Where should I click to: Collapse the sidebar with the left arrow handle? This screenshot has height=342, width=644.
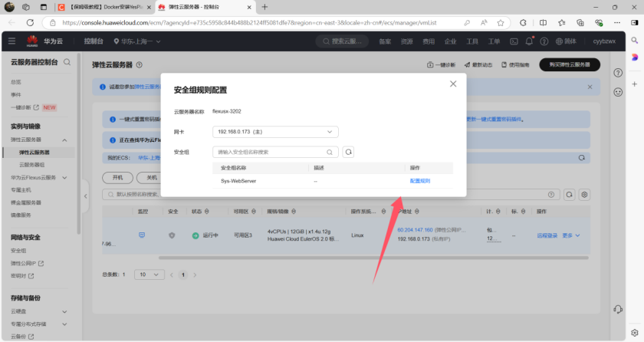coord(85,196)
